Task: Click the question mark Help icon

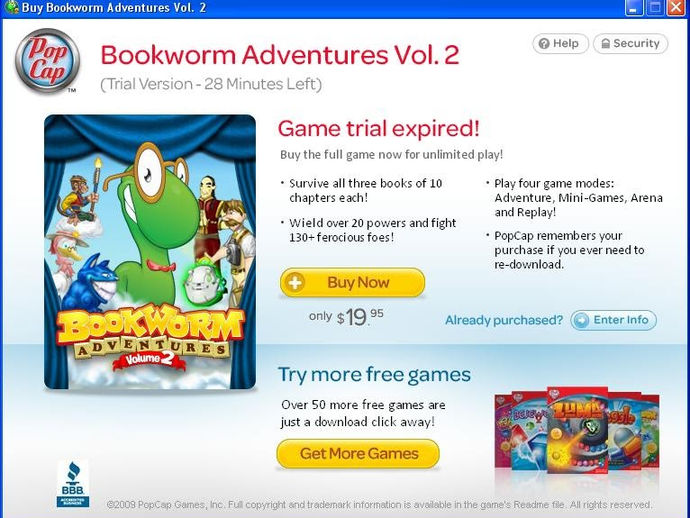Action: tap(544, 44)
